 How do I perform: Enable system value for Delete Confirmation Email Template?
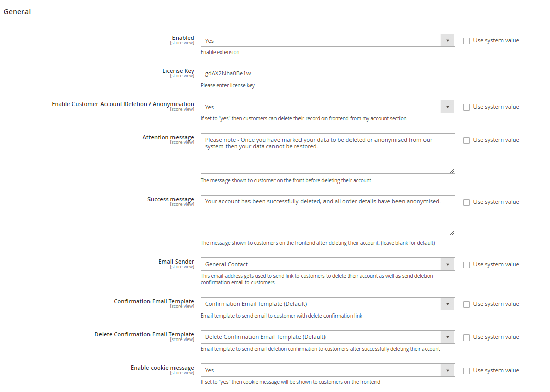click(466, 337)
